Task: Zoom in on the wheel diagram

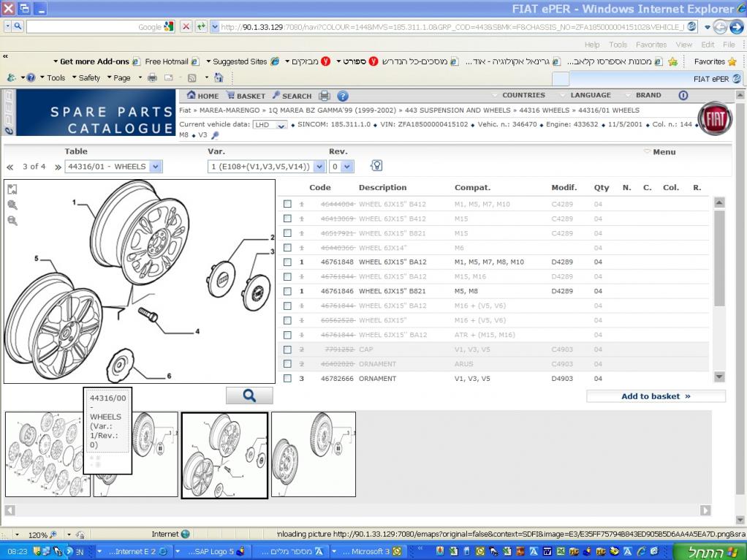Action: click(x=12, y=205)
